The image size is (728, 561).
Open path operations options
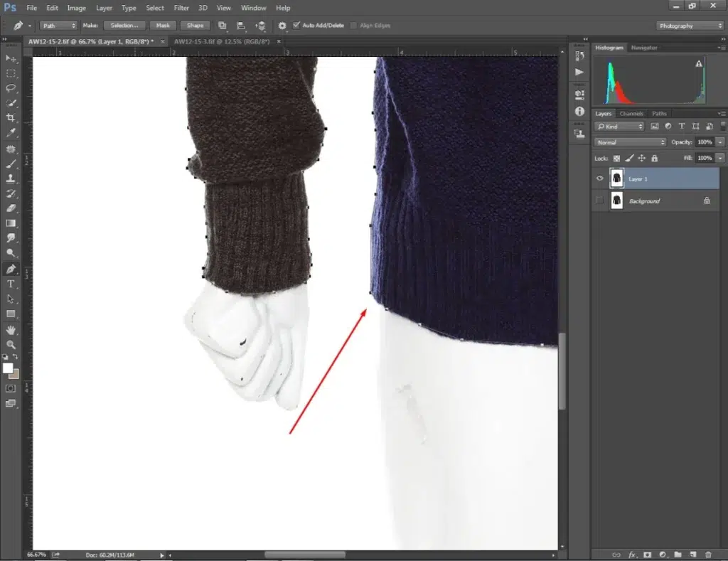pos(223,26)
